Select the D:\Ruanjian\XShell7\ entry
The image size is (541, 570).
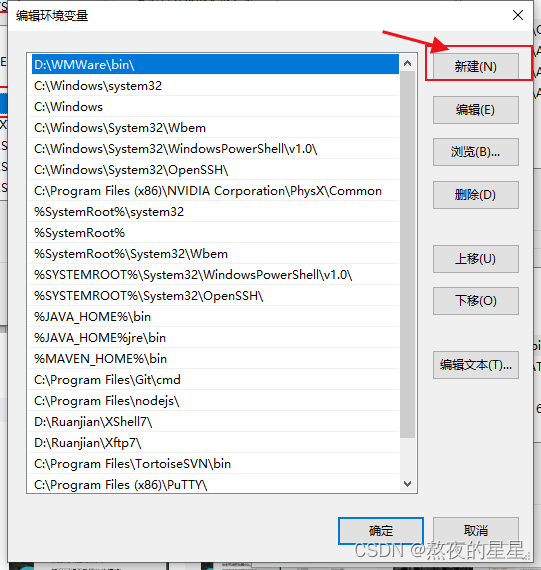tap(214, 422)
